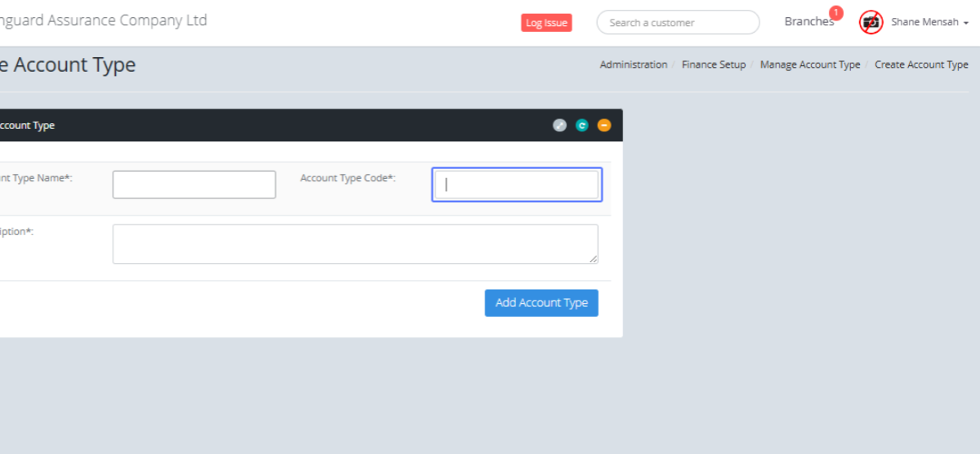Click the caret arrow beside the user name
The image size is (980, 454).
[x=966, y=24]
